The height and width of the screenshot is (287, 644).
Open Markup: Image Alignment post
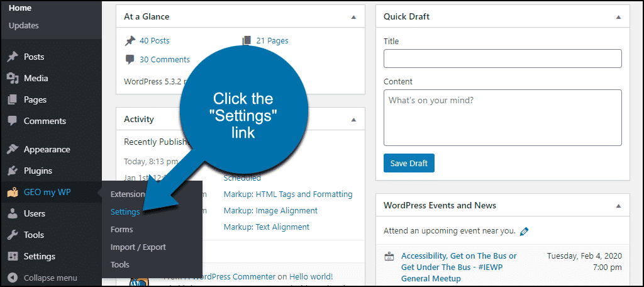pos(270,210)
